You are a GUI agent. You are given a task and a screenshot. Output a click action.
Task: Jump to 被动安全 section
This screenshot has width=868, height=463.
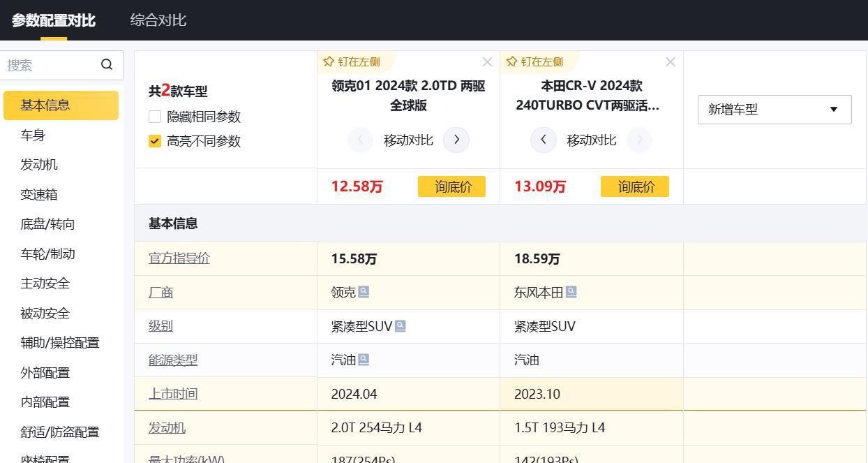coord(45,313)
